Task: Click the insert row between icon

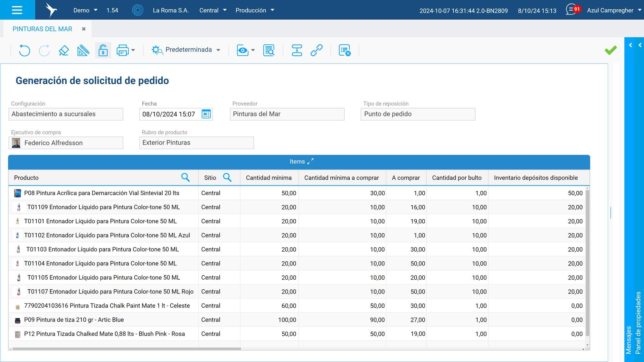Action: coord(297,50)
